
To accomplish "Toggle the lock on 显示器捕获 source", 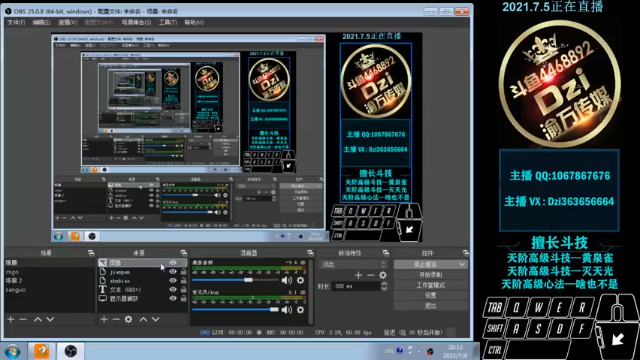I will pyautogui.click(x=184, y=298).
